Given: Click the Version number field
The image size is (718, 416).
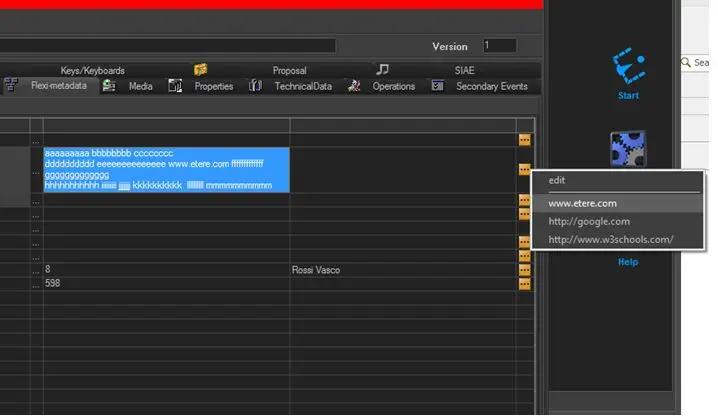Looking at the screenshot, I should click(500, 46).
